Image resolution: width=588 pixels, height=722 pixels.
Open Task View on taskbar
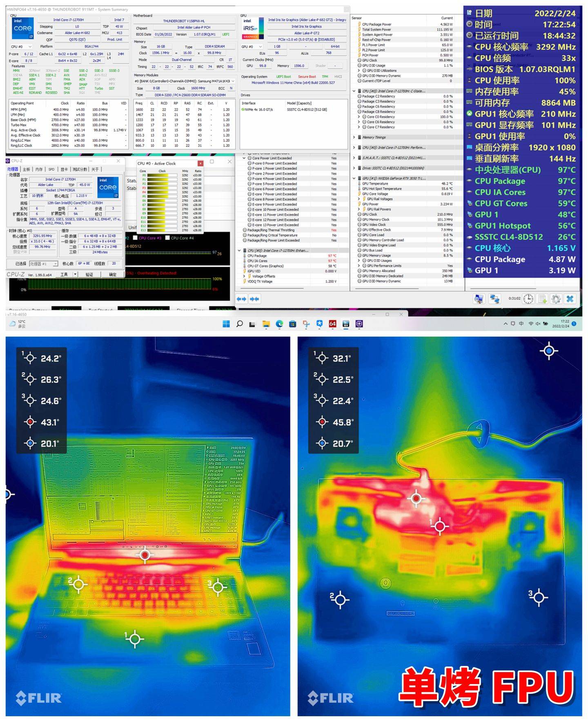(252, 324)
